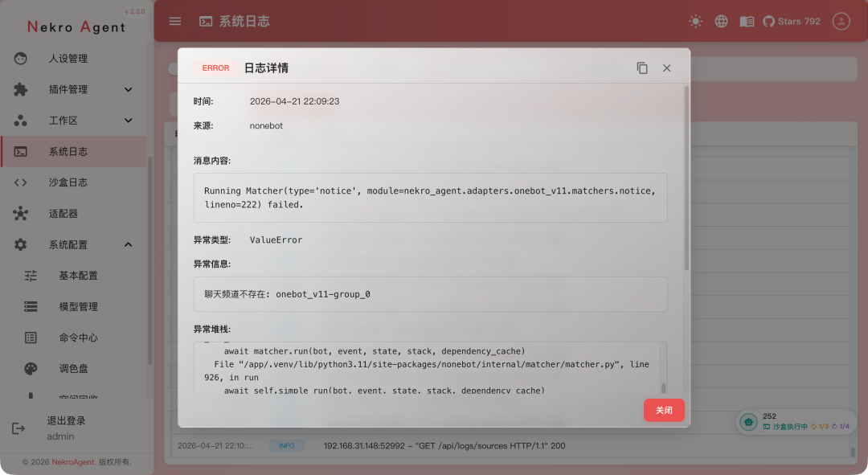
Task: Click the v 2.3.0 version label
Action: tap(134, 11)
